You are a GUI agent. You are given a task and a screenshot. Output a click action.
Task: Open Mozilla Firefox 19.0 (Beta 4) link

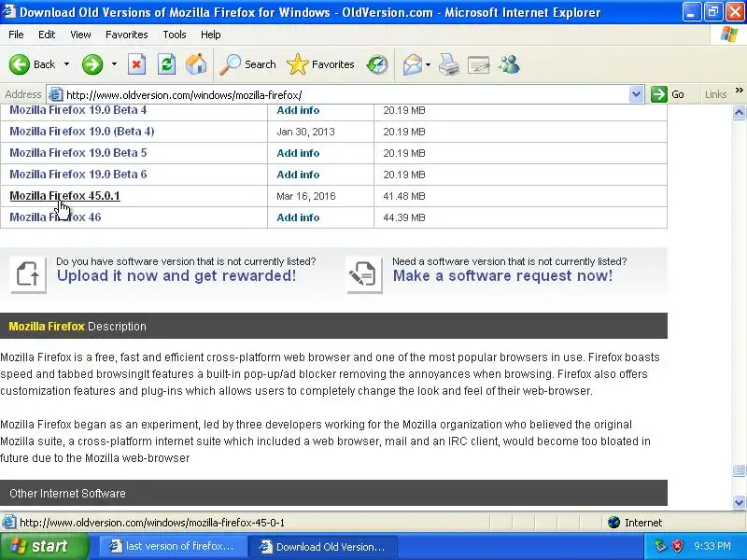point(82,132)
